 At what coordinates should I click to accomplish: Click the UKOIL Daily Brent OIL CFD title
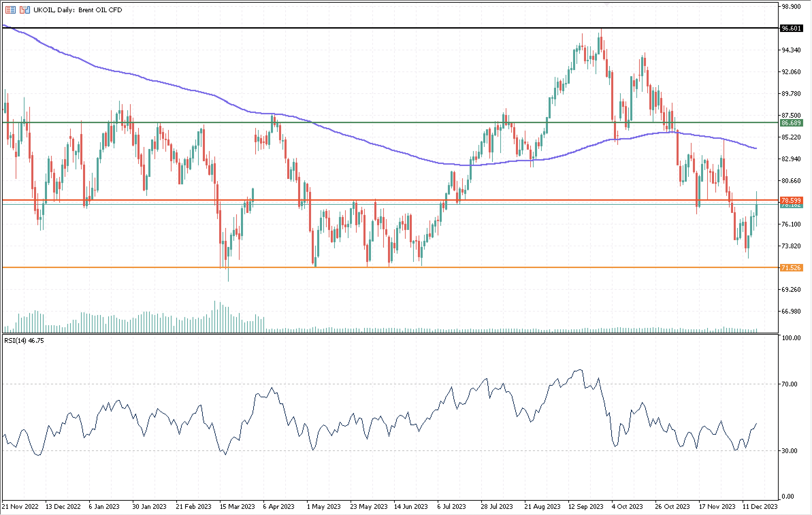point(78,10)
